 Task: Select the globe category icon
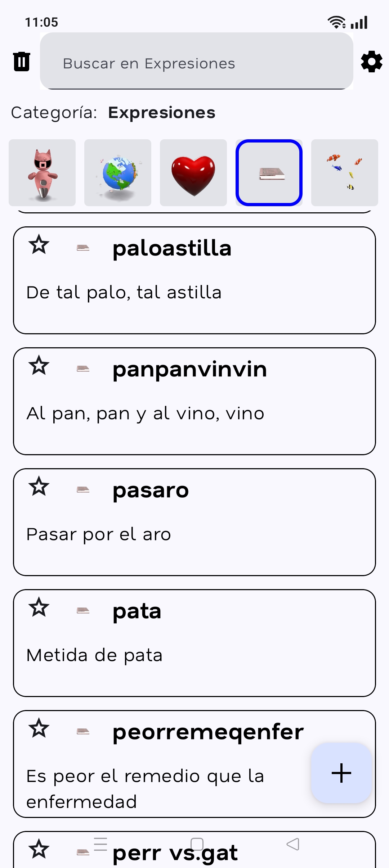118,173
